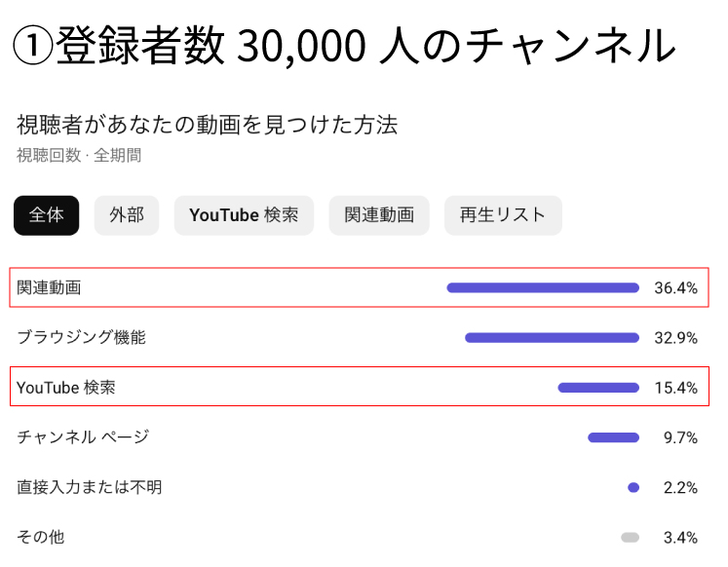Click the 視聴者があなたの動画を見つけた方法 heading

pos(207,125)
